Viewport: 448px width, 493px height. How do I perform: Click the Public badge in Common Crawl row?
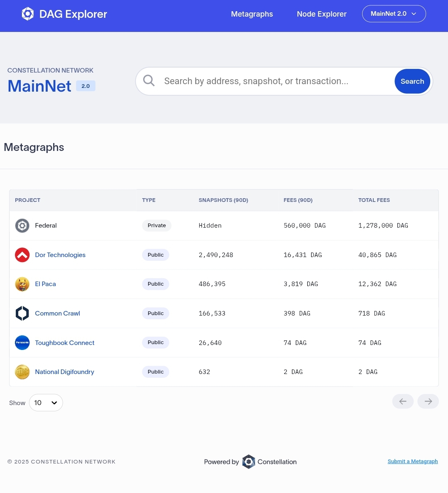[x=156, y=313]
